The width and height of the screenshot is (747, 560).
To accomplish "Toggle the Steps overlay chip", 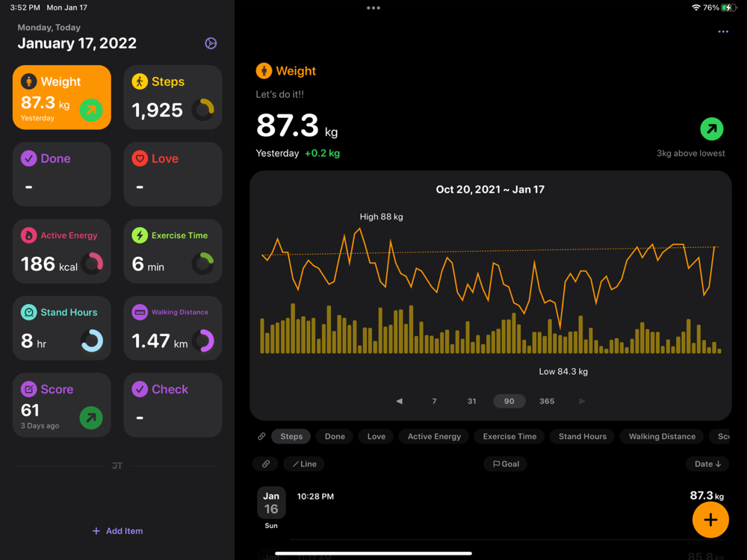I will tap(291, 436).
